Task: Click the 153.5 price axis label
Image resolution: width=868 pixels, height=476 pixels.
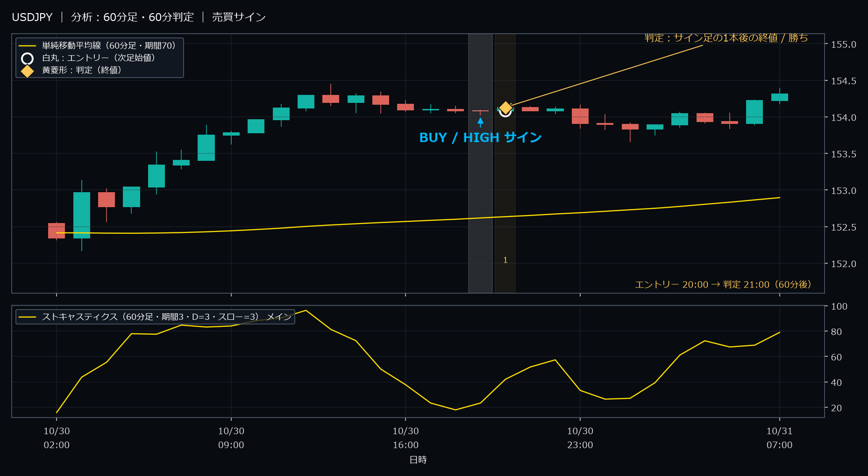Action: click(x=844, y=154)
